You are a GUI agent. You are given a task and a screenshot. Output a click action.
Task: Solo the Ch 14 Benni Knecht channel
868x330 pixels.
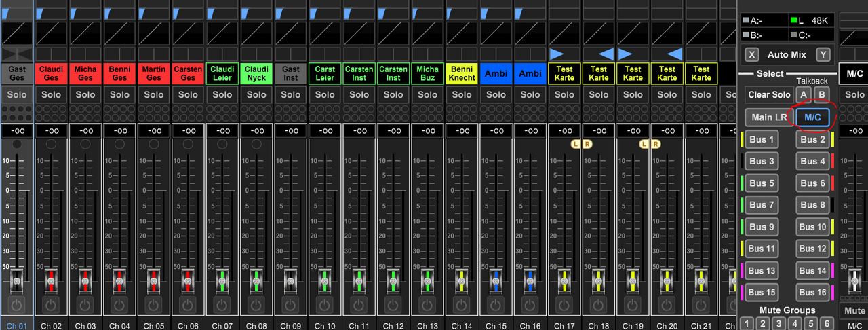pos(462,94)
